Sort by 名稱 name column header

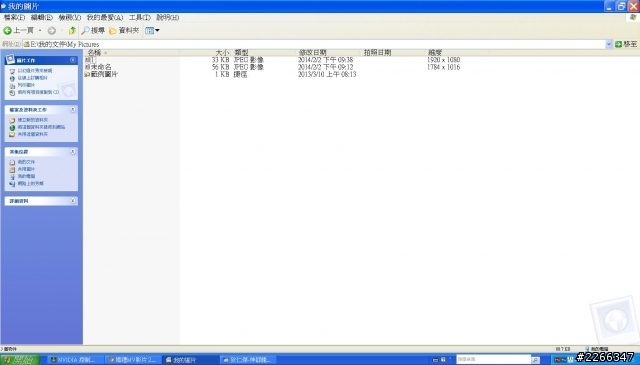[x=131, y=53]
